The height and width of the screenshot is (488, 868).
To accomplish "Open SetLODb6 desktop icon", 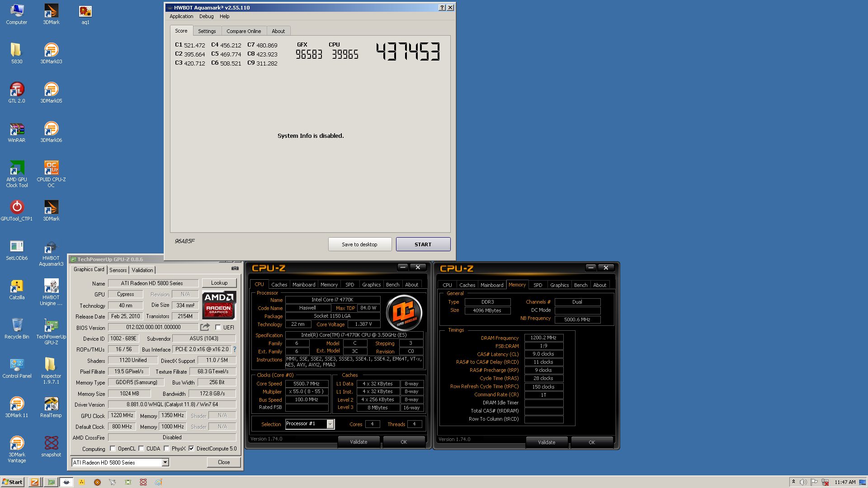I will (x=17, y=250).
